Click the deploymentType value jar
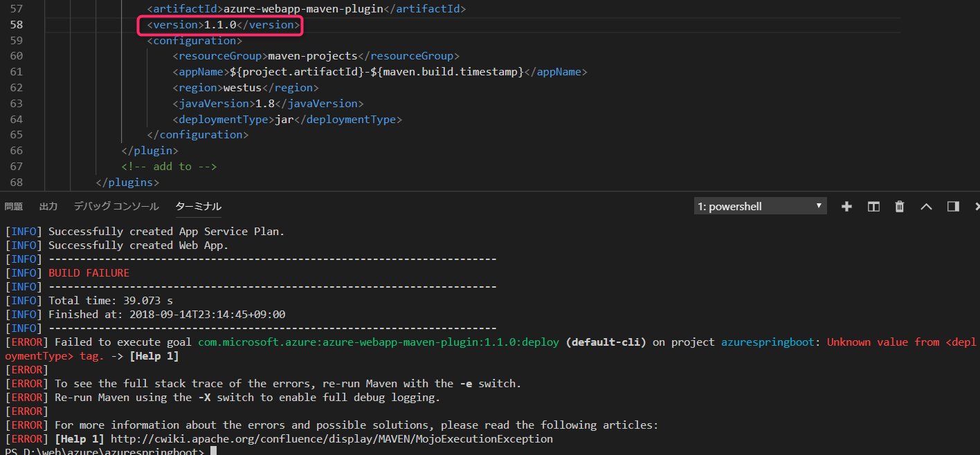 pyautogui.click(x=284, y=120)
